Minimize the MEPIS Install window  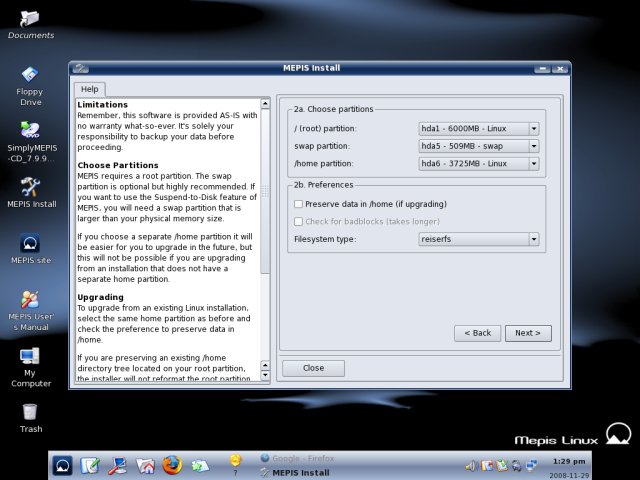click(x=542, y=69)
